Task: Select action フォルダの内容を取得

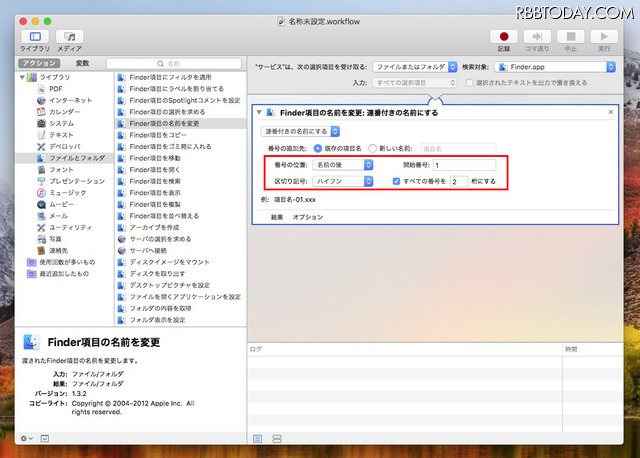Action: (x=160, y=308)
